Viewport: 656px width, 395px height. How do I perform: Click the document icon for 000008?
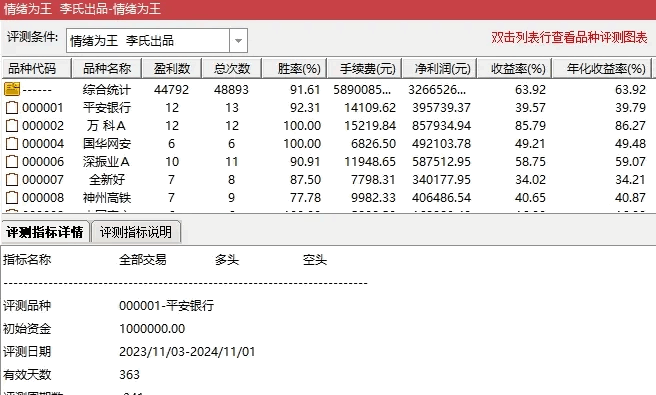(x=12, y=198)
